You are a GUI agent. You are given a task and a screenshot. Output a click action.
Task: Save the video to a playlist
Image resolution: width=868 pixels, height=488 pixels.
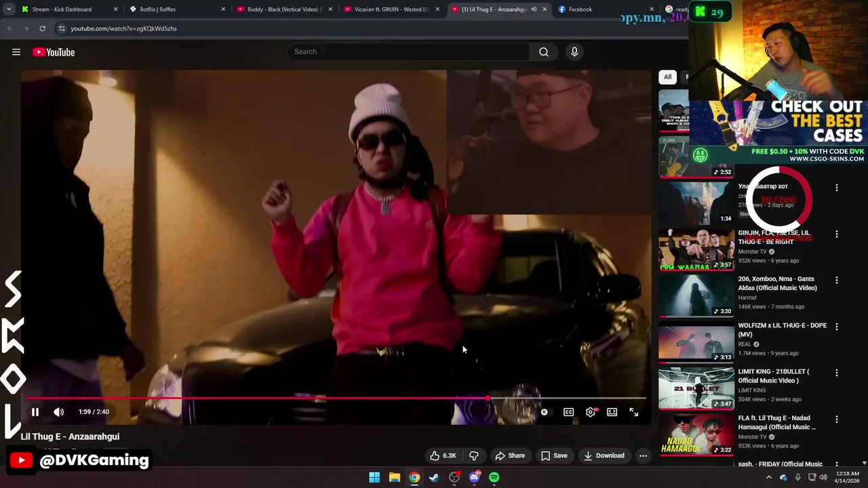coord(553,455)
